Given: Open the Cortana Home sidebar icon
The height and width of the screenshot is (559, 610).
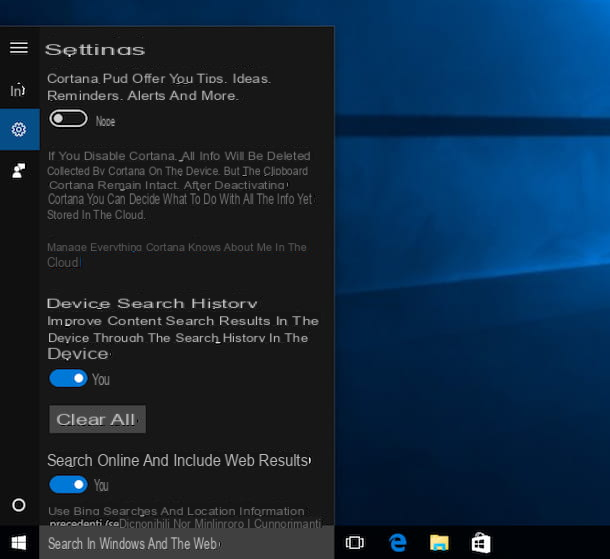Looking at the screenshot, I should coord(18,90).
